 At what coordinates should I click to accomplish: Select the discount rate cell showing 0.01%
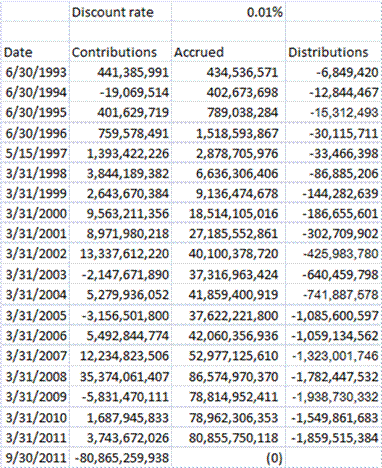point(228,12)
